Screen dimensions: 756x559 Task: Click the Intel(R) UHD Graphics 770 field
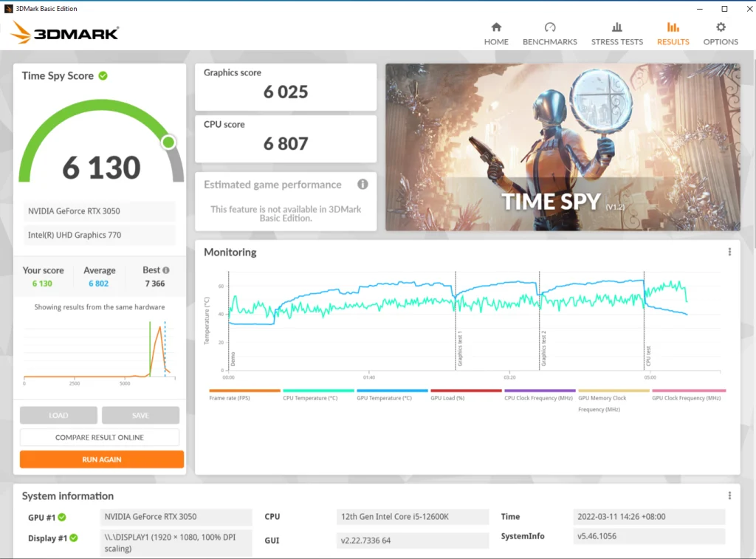[x=100, y=235]
